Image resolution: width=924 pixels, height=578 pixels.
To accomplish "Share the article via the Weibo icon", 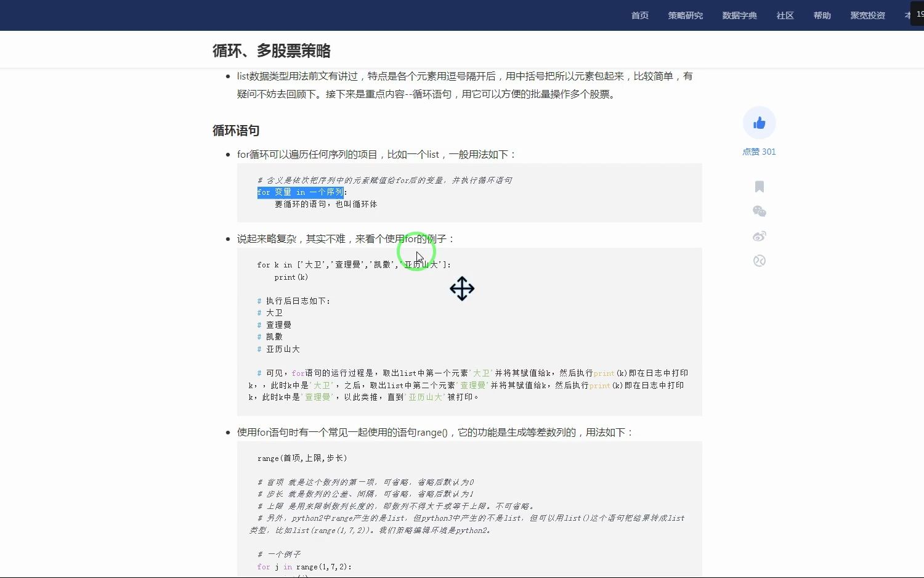I will [759, 236].
